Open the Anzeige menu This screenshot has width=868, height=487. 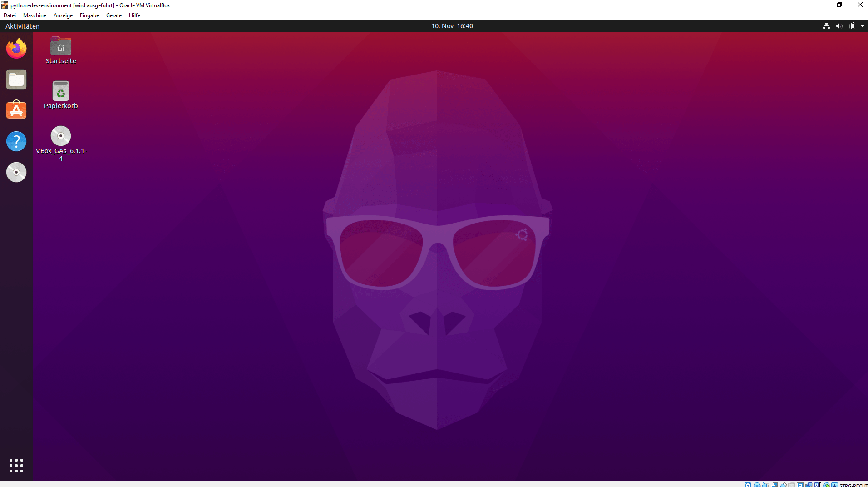[x=63, y=15]
